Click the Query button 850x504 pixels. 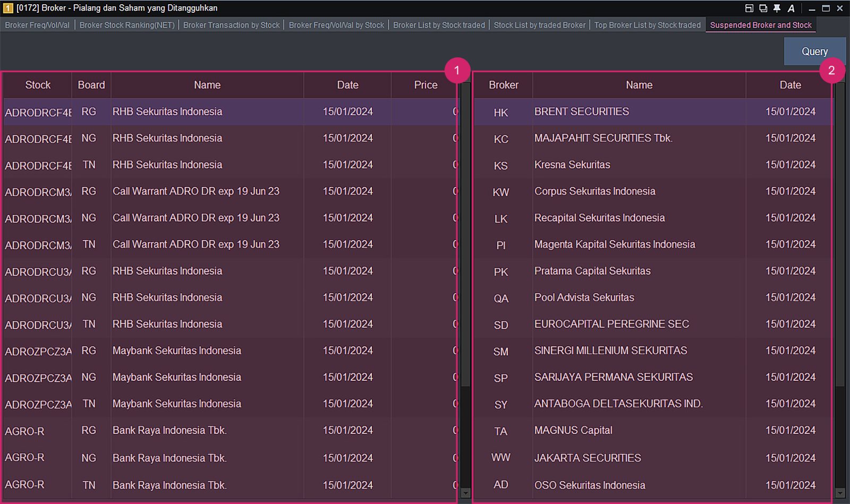[814, 51]
